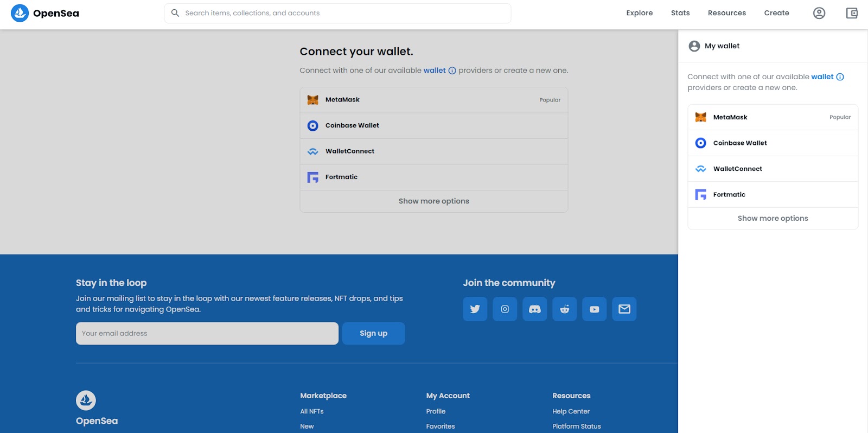Screen dimensions: 868x433
Task: Open the account profile icon in header
Action: click(819, 13)
